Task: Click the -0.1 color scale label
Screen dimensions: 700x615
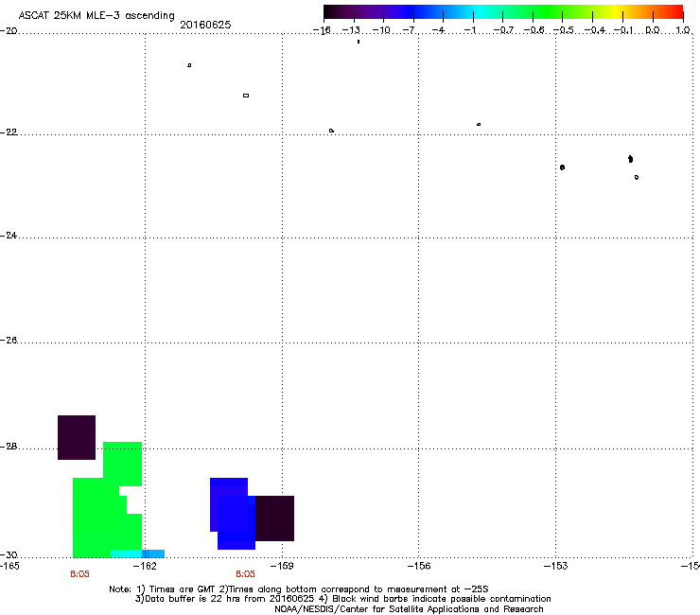Action: (623, 30)
